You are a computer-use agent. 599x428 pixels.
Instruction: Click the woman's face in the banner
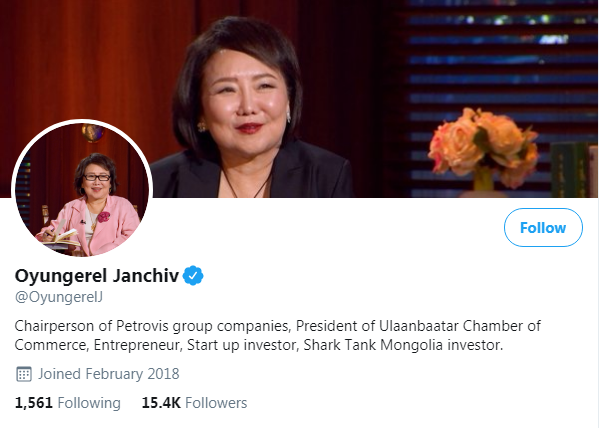[x=244, y=96]
